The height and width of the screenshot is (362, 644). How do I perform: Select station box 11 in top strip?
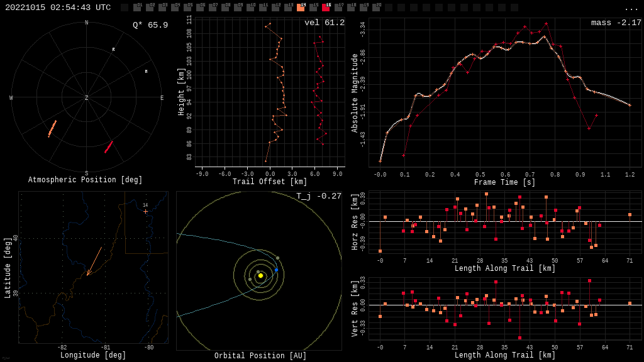(264, 8)
